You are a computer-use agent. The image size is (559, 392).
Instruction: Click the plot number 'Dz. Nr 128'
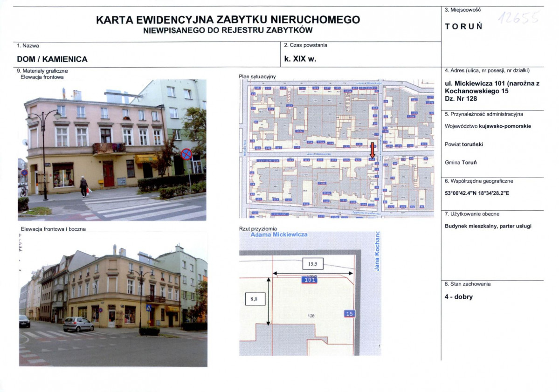pyautogui.click(x=461, y=99)
